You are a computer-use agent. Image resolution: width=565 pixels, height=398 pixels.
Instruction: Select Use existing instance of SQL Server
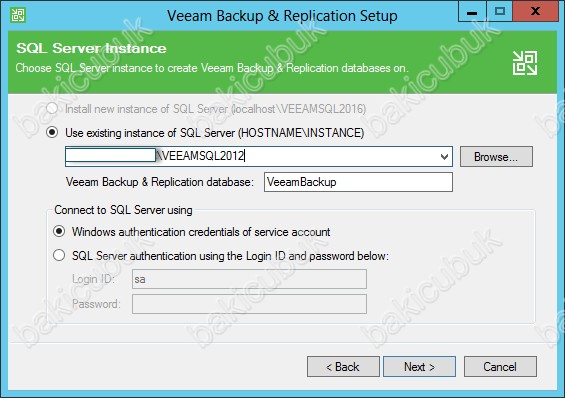[x=52, y=133]
